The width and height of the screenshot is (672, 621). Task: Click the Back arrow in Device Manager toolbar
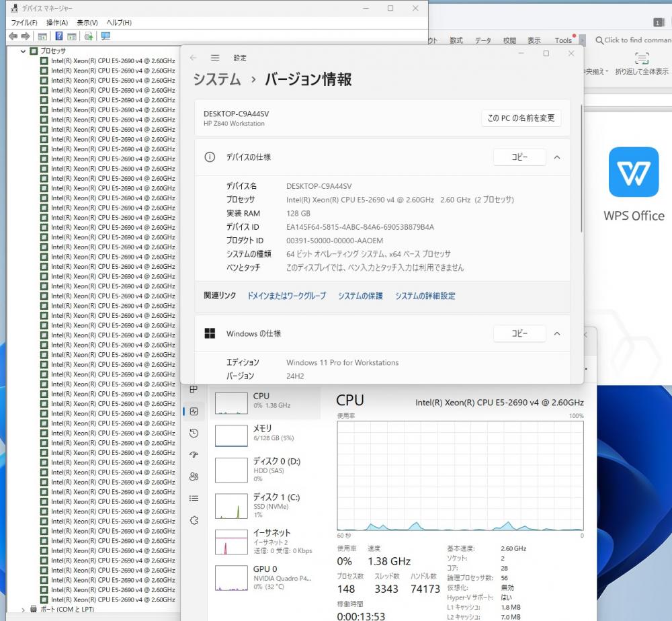pyautogui.click(x=13, y=36)
